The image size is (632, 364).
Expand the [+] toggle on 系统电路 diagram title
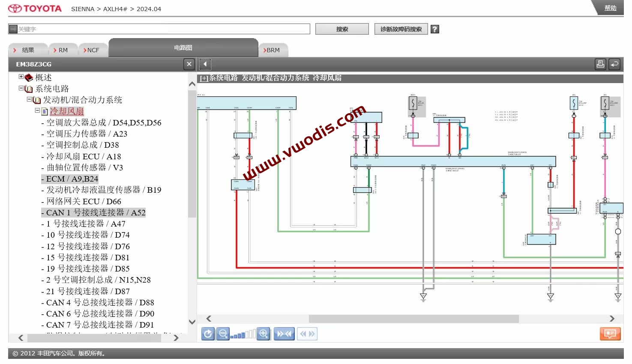[x=203, y=78]
